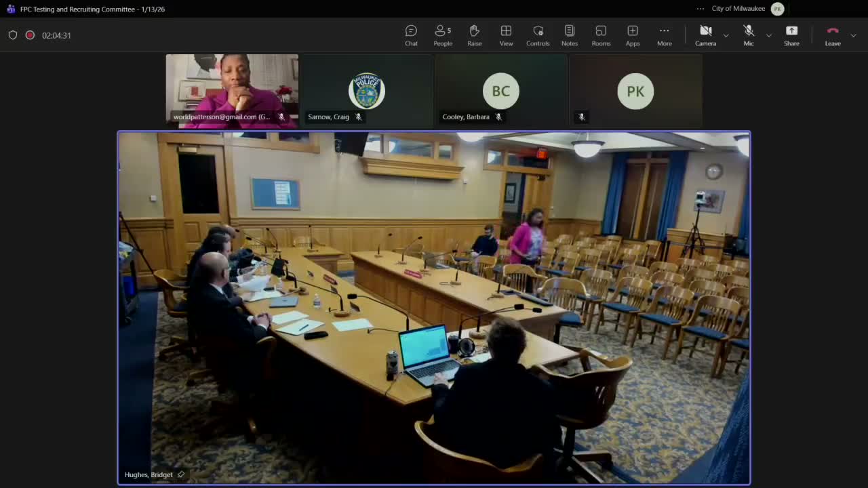Show the People participant list
The height and width of the screenshot is (488, 868).
point(443,35)
